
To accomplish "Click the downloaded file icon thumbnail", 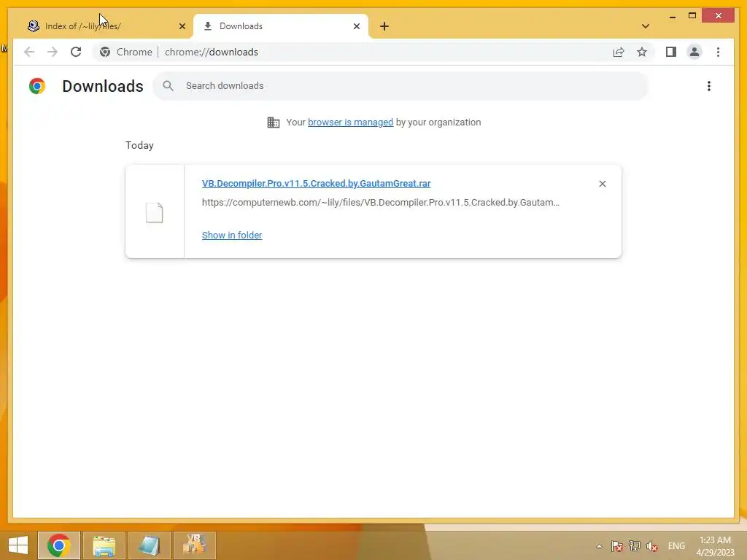I will coord(155,212).
